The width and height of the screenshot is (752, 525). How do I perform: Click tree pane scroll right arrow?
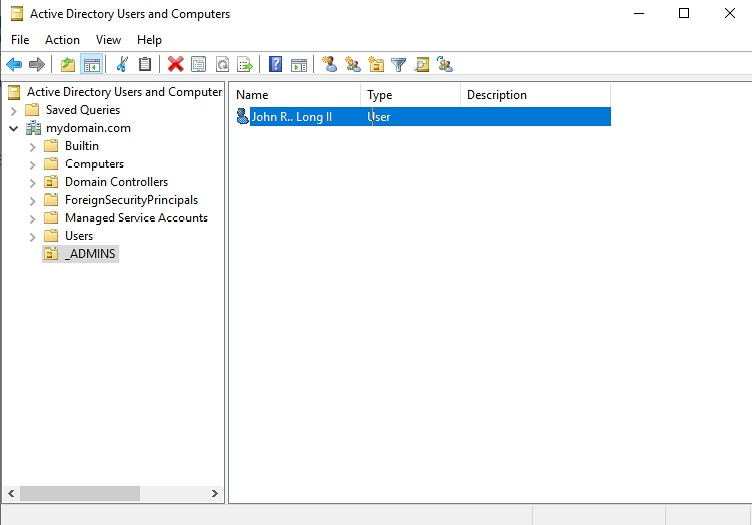click(214, 493)
